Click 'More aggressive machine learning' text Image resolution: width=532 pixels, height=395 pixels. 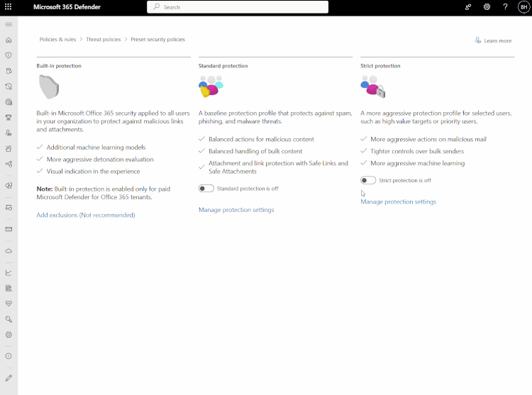pyautogui.click(x=418, y=163)
